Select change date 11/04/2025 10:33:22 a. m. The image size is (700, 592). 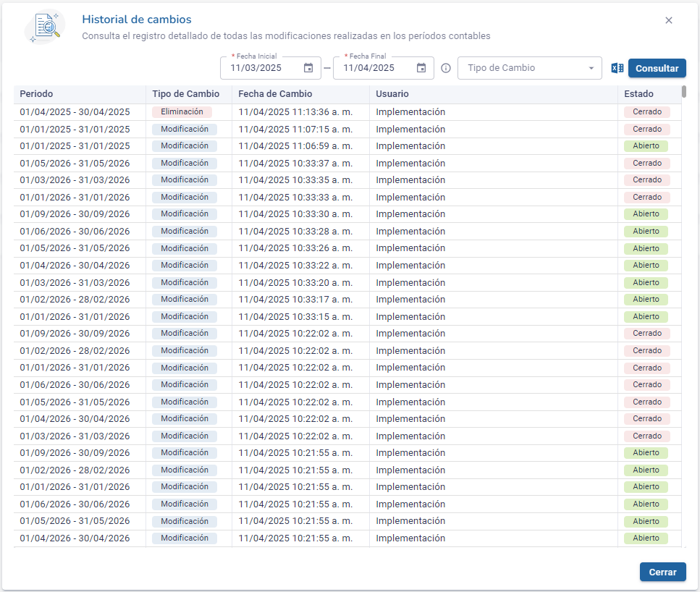point(295,266)
